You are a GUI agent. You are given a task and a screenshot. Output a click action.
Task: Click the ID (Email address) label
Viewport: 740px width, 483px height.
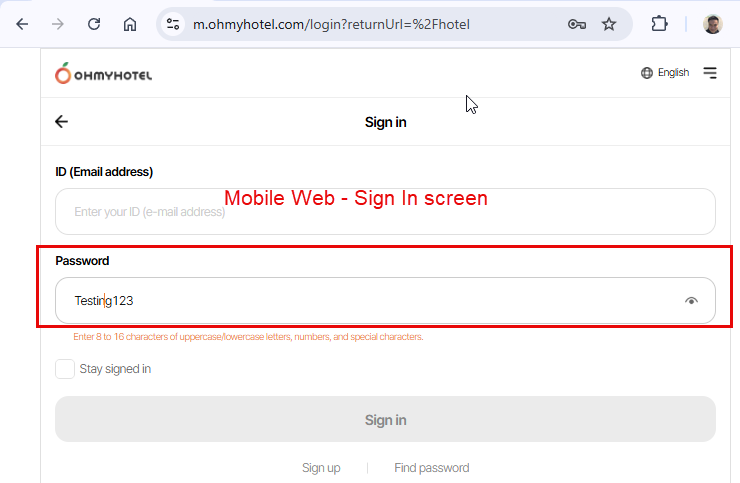pyautogui.click(x=104, y=172)
